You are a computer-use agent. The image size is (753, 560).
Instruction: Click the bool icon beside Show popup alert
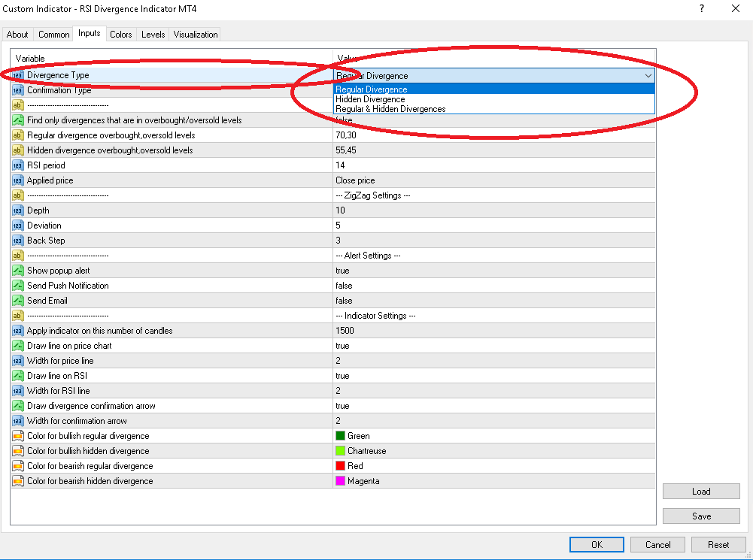(x=18, y=271)
